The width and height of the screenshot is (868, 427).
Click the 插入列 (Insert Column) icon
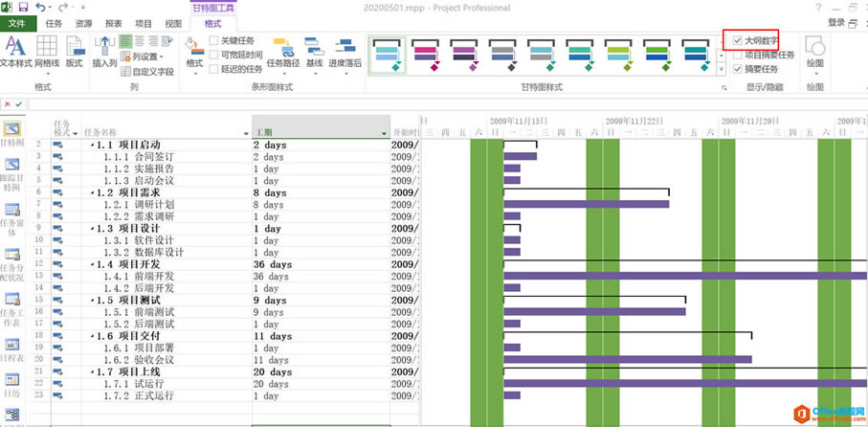[x=104, y=52]
